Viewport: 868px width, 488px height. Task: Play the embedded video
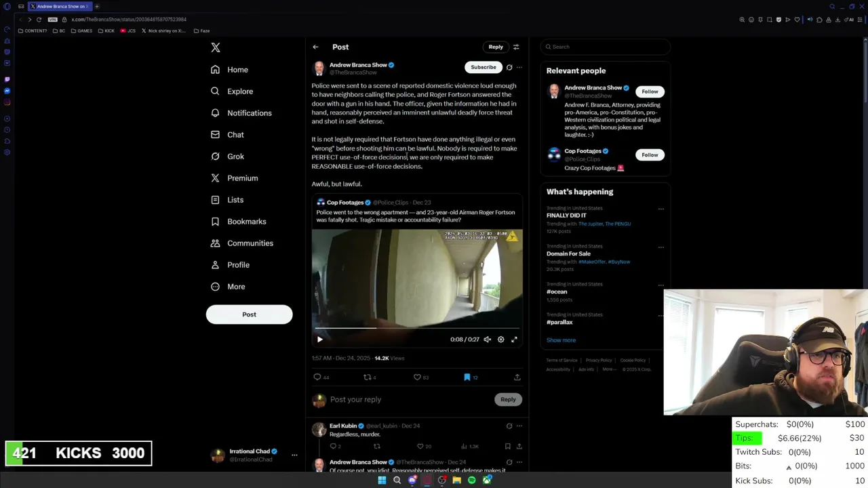pyautogui.click(x=320, y=340)
